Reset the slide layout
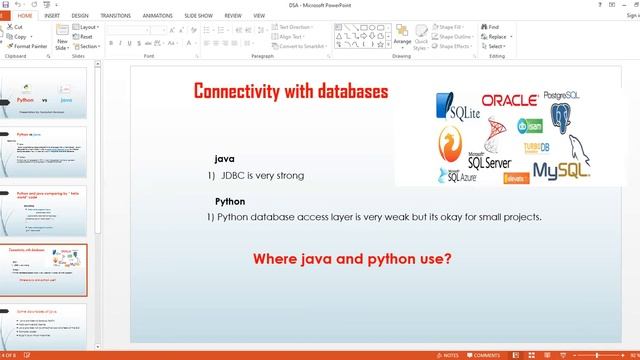Image resolution: width=640 pixels, height=360 pixels. 83,37
